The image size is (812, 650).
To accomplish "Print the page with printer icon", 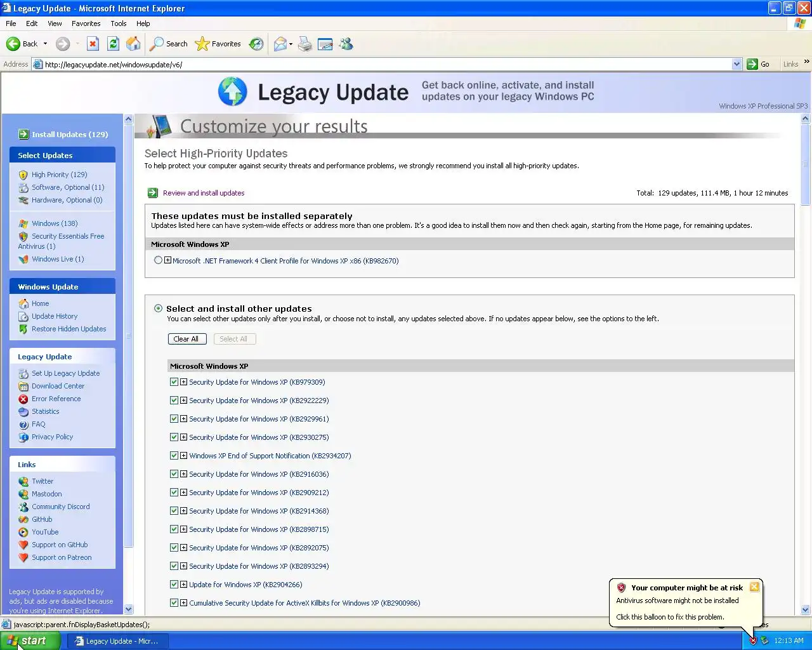I will [305, 44].
